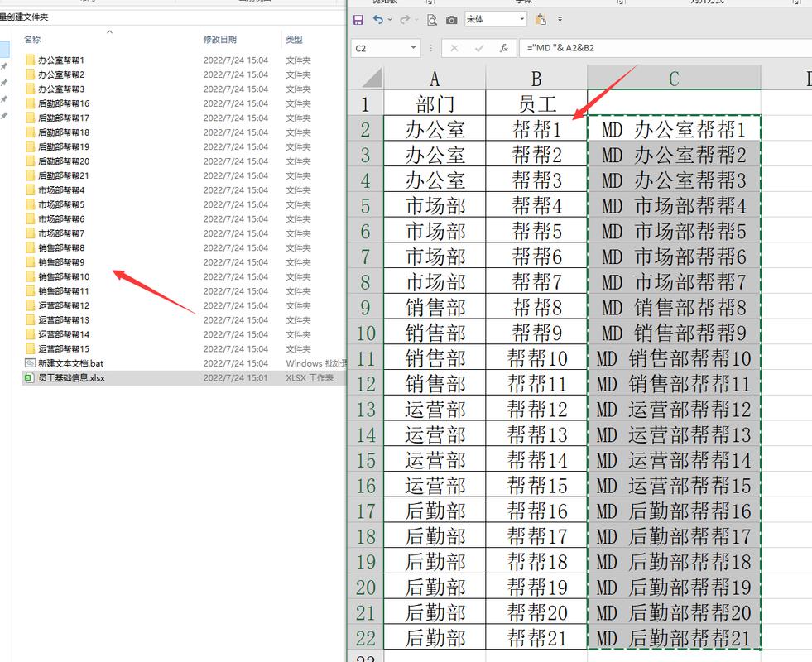Open the Customize Quick Access Toolbar dropdown

(560, 19)
